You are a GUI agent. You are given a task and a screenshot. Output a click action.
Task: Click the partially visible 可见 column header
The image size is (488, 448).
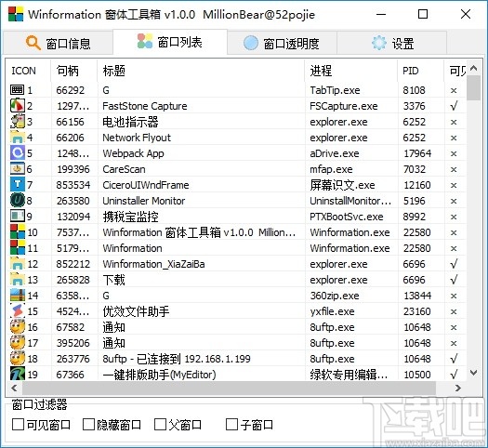click(455, 71)
